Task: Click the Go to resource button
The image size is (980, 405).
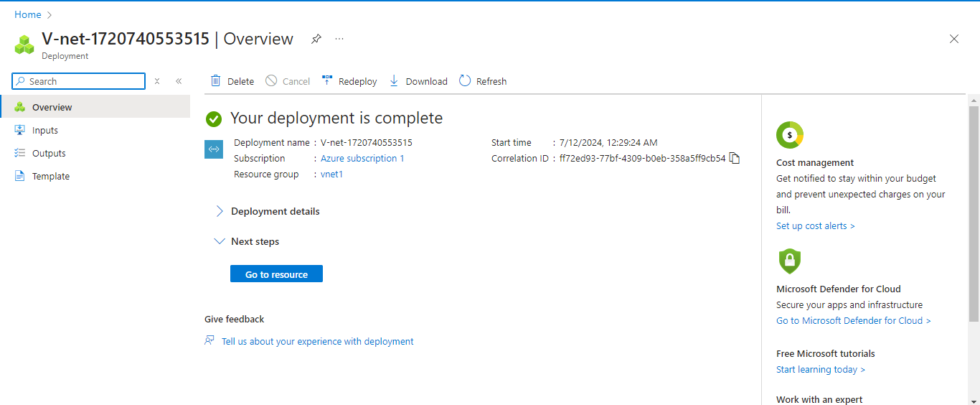Action: 276,274
